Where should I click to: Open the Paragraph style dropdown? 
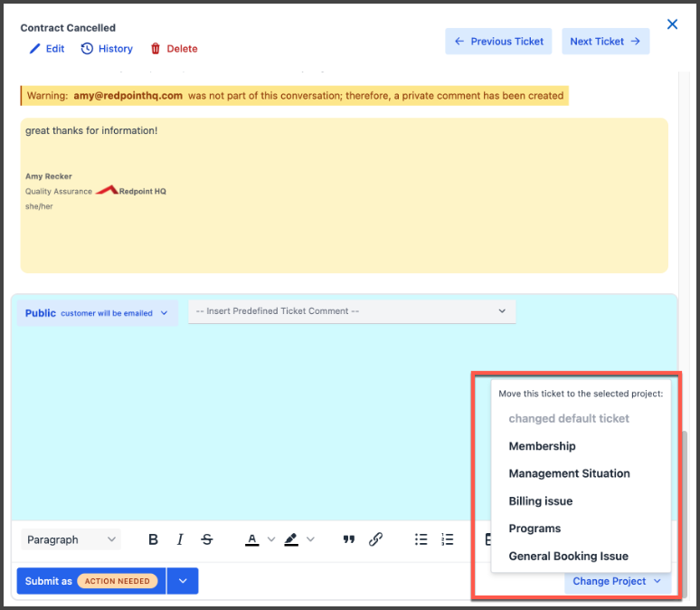tap(71, 539)
